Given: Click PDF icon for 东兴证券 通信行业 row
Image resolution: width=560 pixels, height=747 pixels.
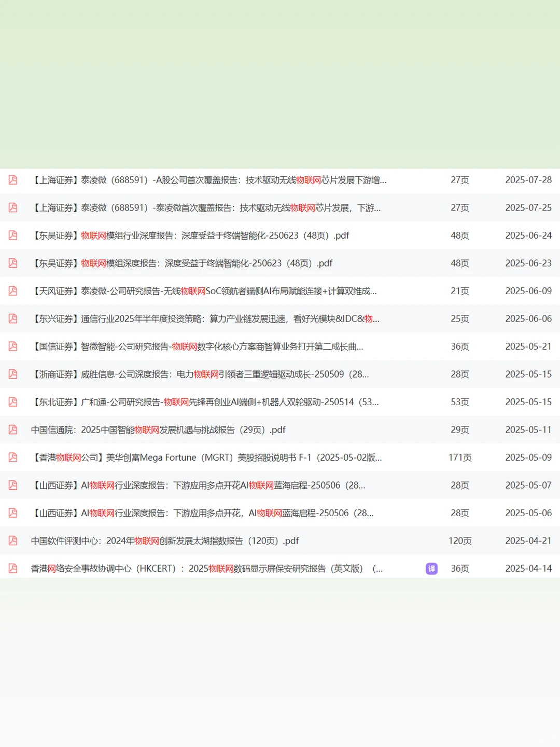Looking at the screenshot, I should (13, 319).
